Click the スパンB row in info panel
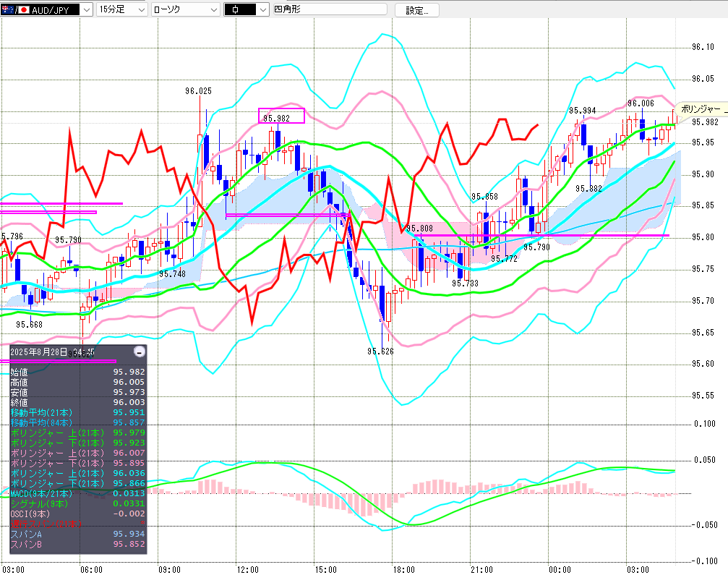The width and height of the screenshot is (728, 575). pos(77,544)
